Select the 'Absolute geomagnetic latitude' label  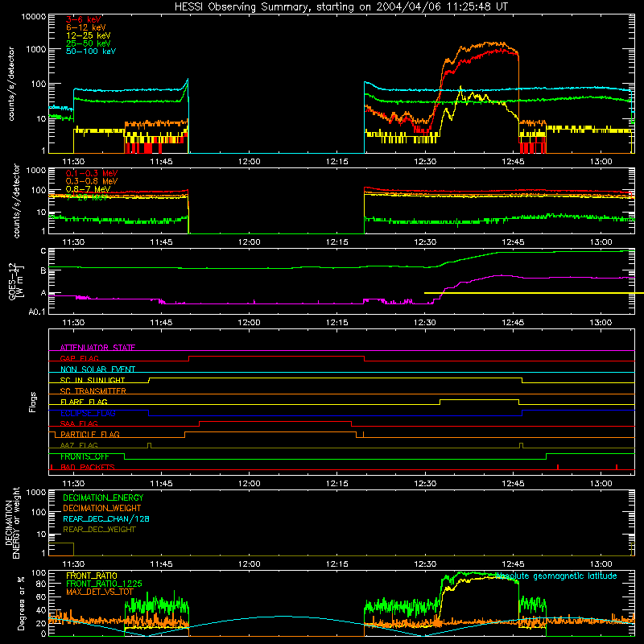(x=556, y=576)
